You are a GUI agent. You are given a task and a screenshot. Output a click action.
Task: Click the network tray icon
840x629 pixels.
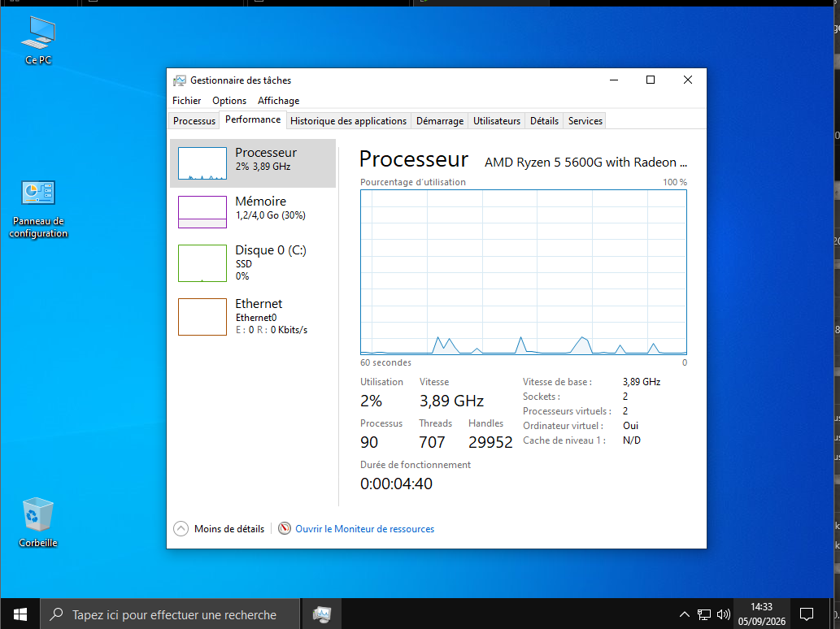click(704, 614)
